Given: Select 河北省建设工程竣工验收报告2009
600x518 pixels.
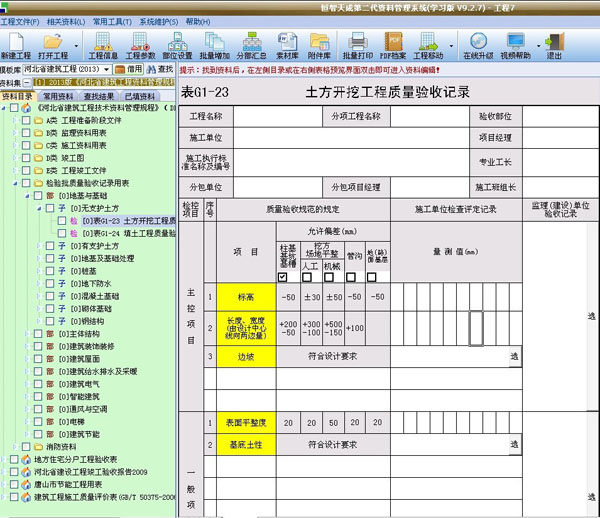Looking at the screenshot, I should point(91,472).
